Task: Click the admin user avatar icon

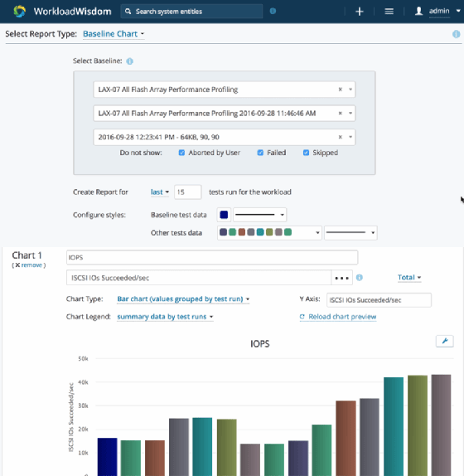Action: pyautogui.click(x=418, y=12)
